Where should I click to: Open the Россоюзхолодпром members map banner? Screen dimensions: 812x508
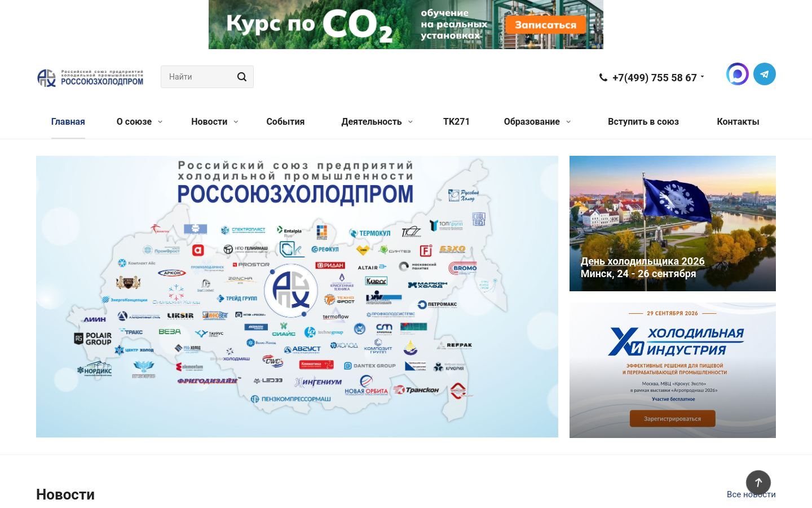click(297, 297)
